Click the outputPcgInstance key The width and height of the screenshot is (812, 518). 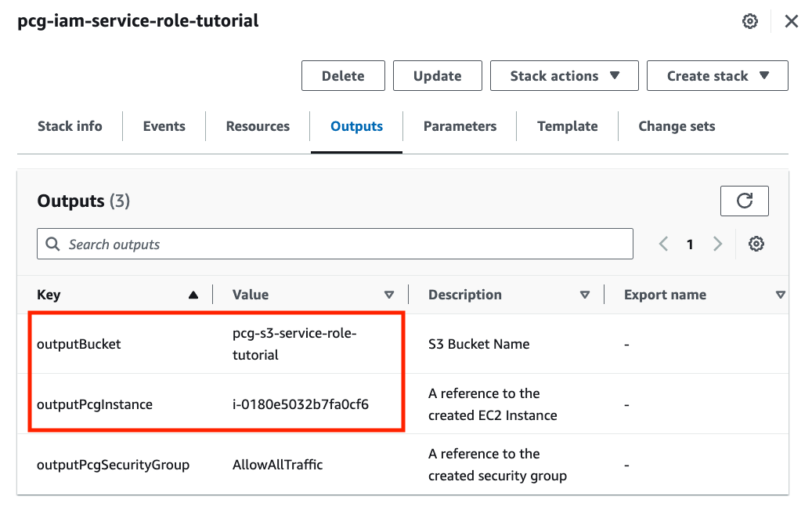coord(95,404)
